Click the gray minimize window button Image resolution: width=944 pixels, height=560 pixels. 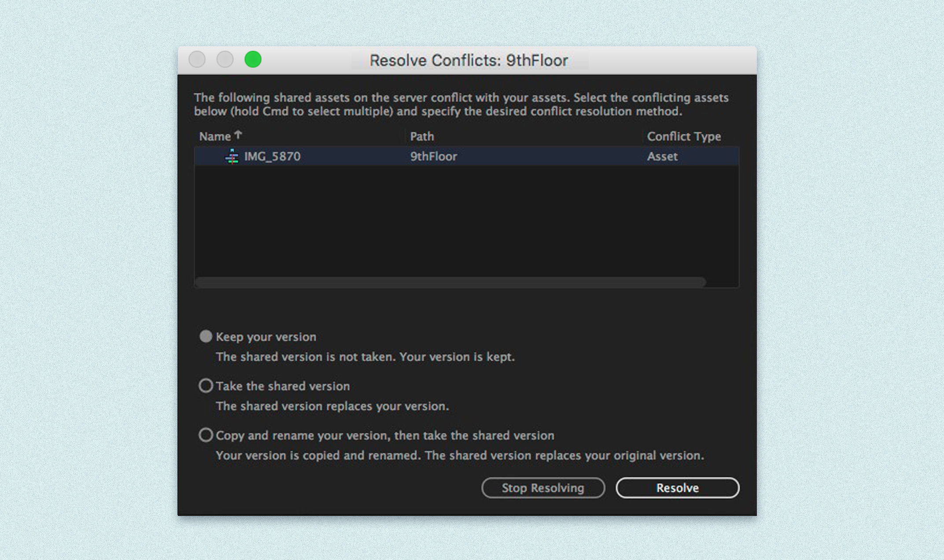click(225, 59)
